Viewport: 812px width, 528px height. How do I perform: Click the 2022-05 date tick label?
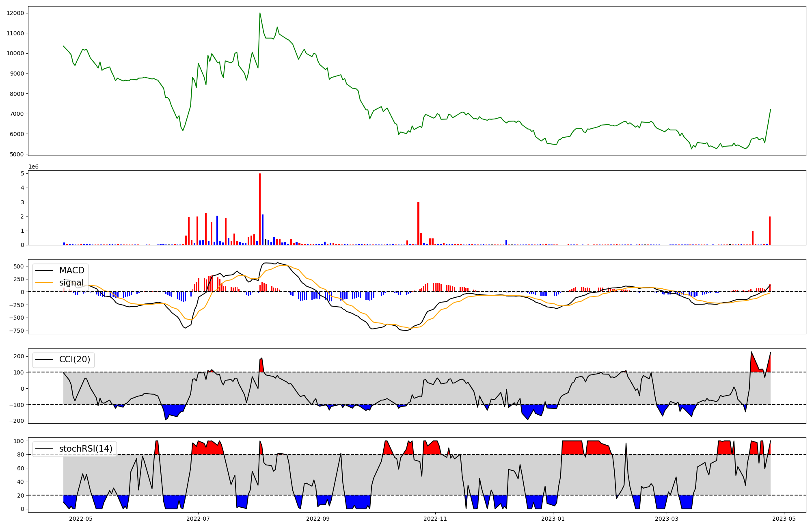[81, 519]
